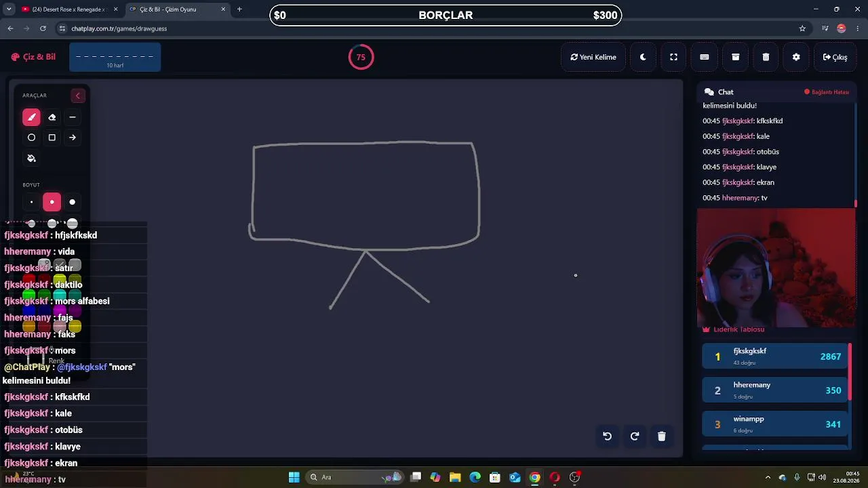Reload the current page
The height and width of the screenshot is (488, 868).
click(x=43, y=28)
